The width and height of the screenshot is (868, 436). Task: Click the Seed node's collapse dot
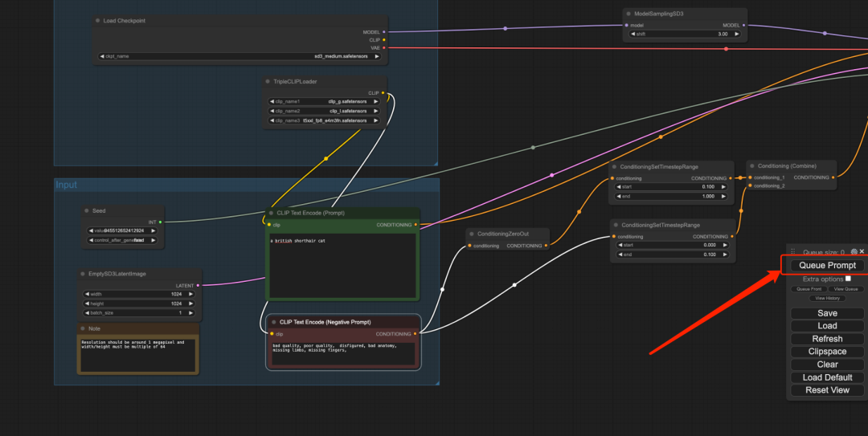coord(87,211)
